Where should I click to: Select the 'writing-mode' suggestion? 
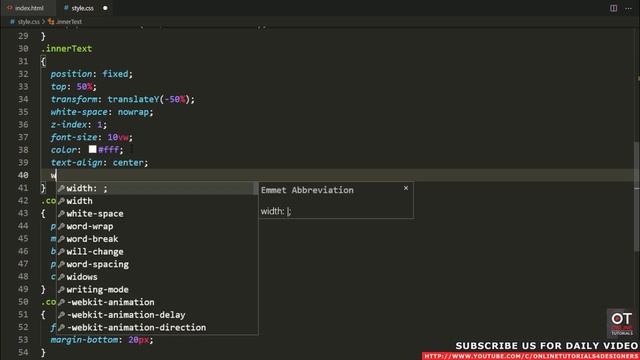[157, 289]
